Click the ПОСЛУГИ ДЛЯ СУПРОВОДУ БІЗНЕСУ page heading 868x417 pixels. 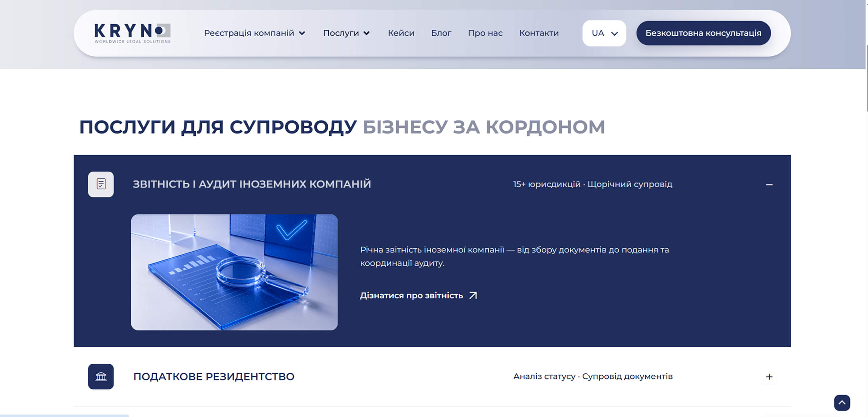pos(342,127)
